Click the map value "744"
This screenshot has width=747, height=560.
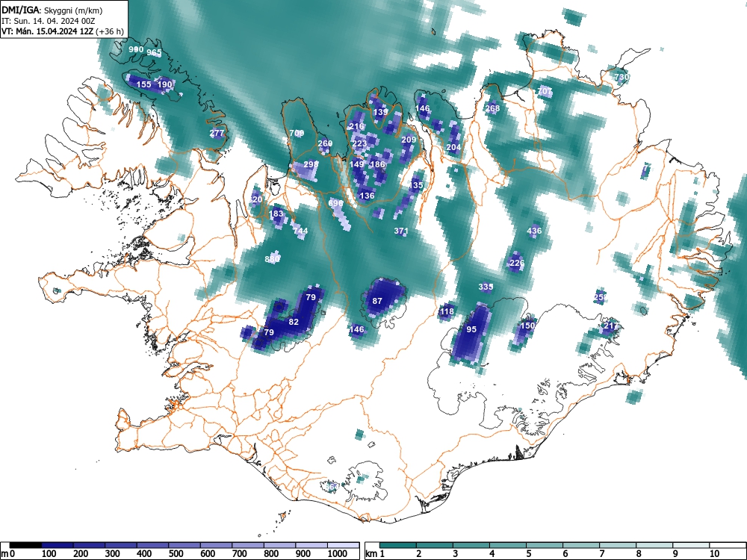point(300,231)
